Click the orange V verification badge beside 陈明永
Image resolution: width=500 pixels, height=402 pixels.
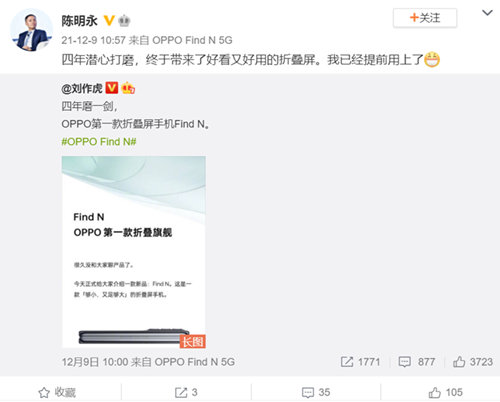coord(109,21)
